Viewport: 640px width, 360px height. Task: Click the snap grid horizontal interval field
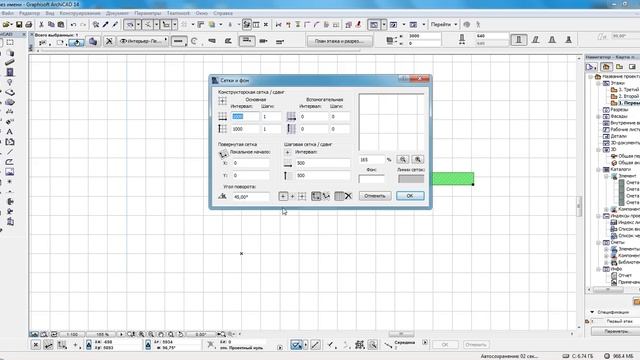322,163
